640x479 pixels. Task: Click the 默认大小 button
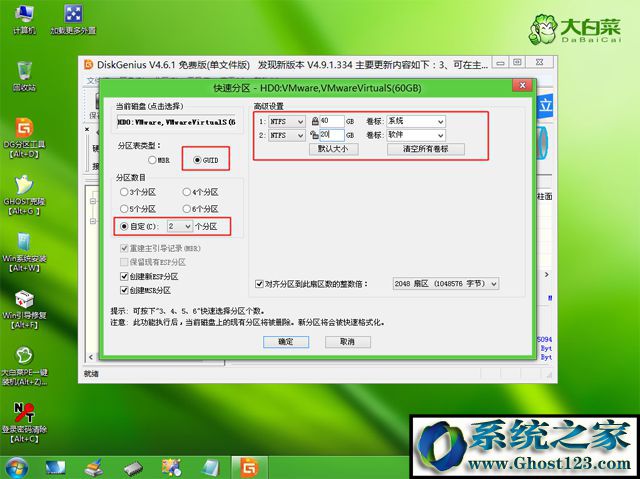333,149
